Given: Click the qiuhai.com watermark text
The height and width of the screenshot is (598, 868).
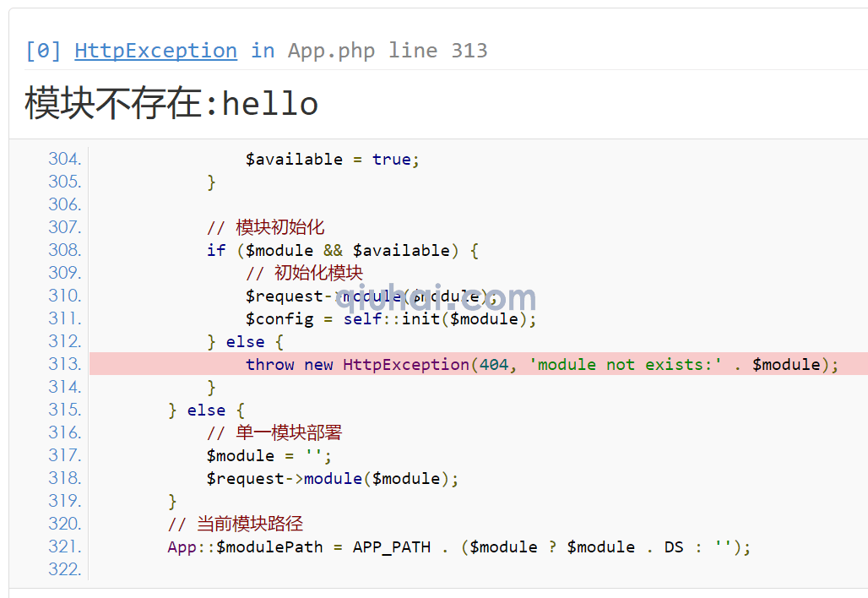Looking at the screenshot, I should click(x=436, y=298).
